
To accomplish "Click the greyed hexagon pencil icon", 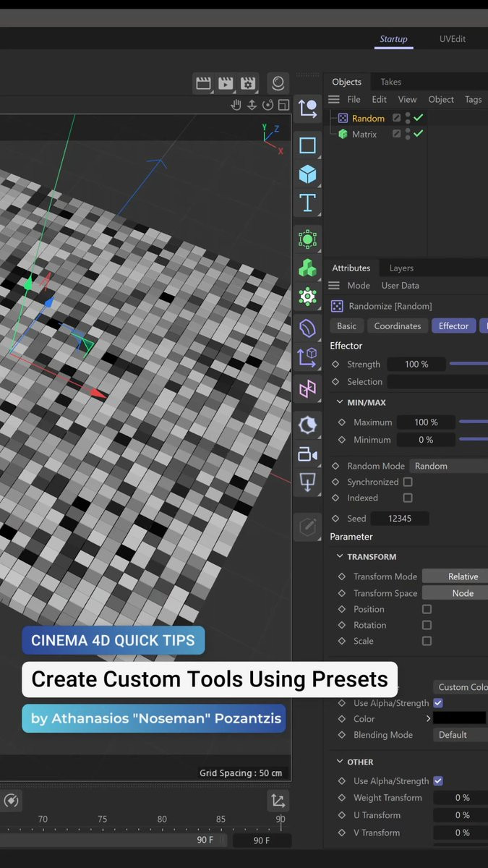I will (x=307, y=527).
